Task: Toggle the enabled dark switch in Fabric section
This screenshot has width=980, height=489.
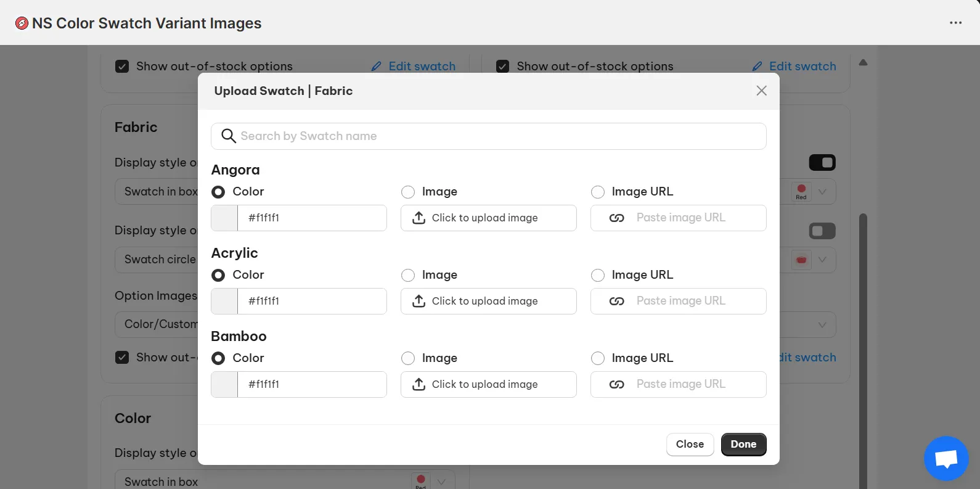Action: click(822, 163)
